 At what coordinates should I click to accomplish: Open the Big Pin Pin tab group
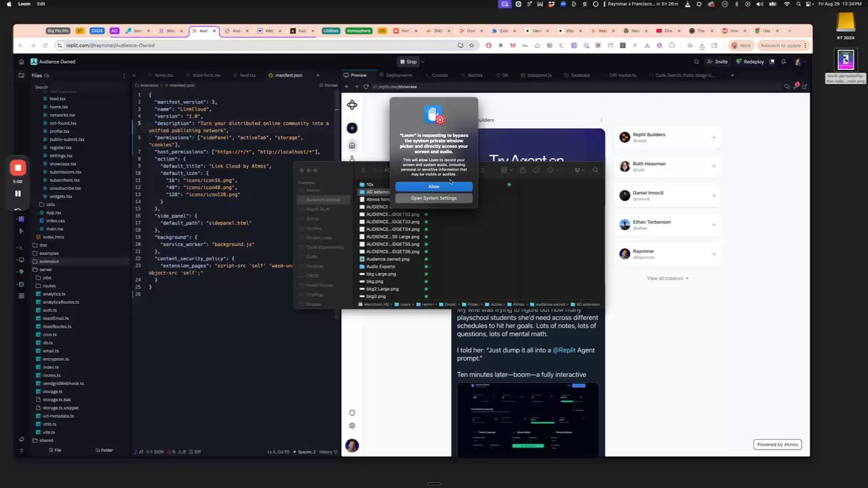click(58, 30)
